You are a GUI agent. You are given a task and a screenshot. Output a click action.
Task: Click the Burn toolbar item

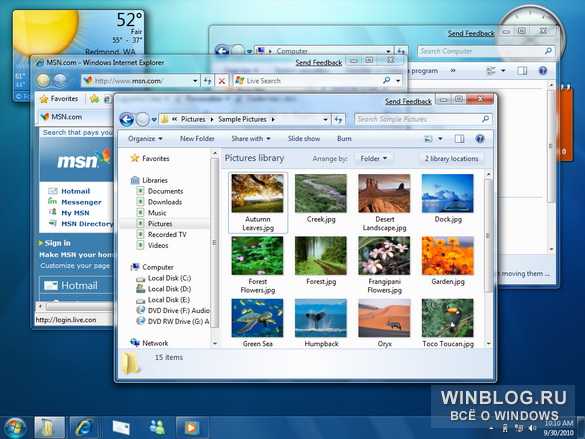(x=344, y=139)
